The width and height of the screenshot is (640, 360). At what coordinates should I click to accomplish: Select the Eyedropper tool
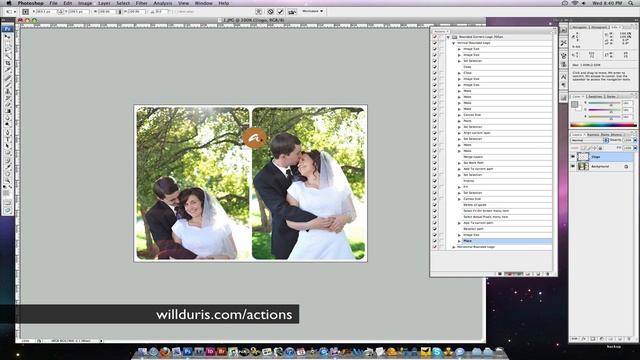click(x=7, y=167)
